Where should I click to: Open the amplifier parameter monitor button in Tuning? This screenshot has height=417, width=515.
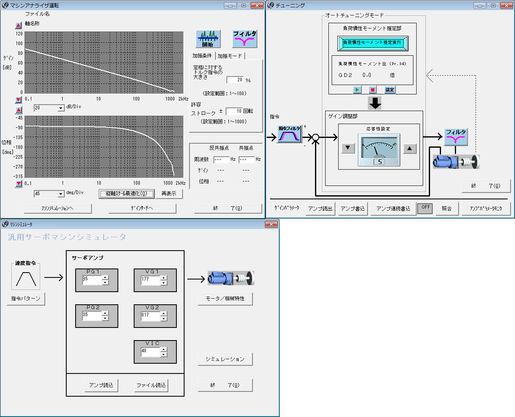[x=486, y=208]
